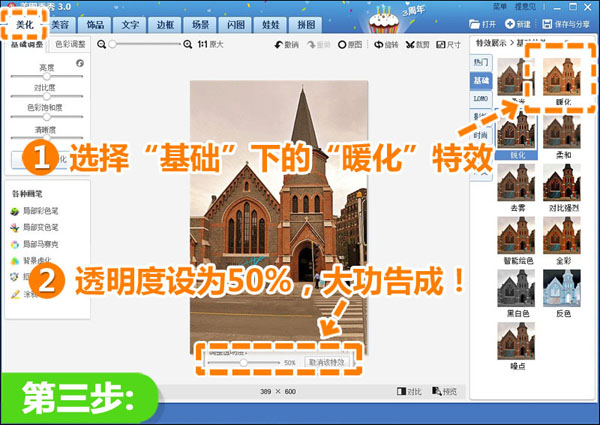This screenshot has height=425, width=600.
Task: Switch to the 场景 tab
Action: [201, 25]
